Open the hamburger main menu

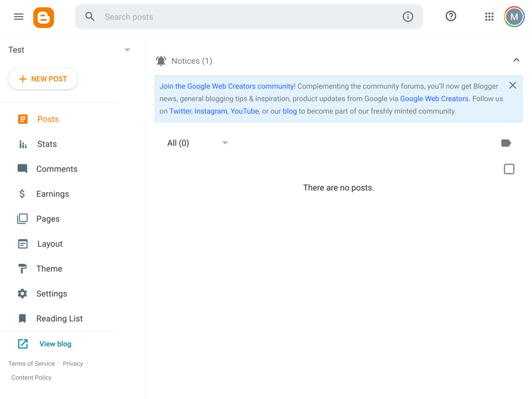click(19, 17)
